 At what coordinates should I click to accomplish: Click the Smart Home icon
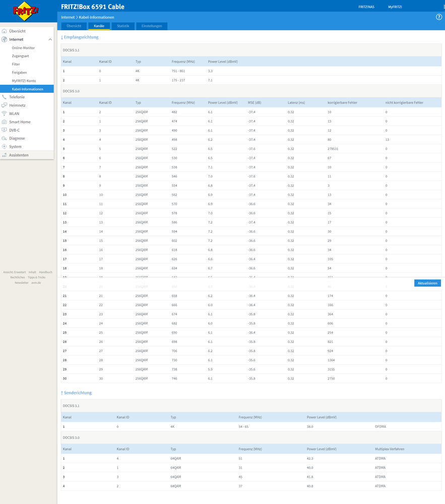pyautogui.click(x=5, y=122)
